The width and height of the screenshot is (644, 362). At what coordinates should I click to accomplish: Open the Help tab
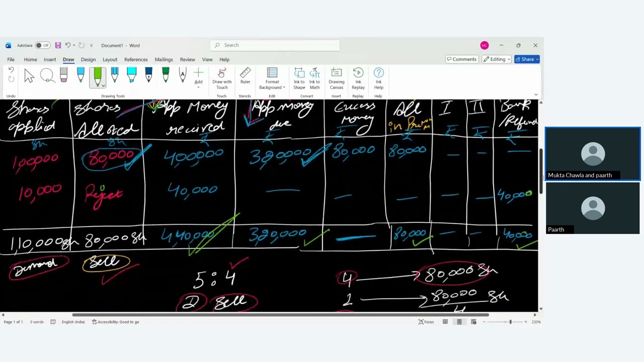(x=224, y=59)
